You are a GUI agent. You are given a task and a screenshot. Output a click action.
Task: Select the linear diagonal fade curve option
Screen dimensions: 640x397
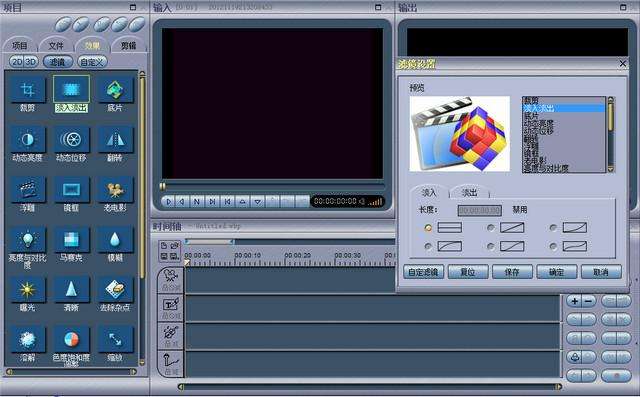tap(491, 228)
